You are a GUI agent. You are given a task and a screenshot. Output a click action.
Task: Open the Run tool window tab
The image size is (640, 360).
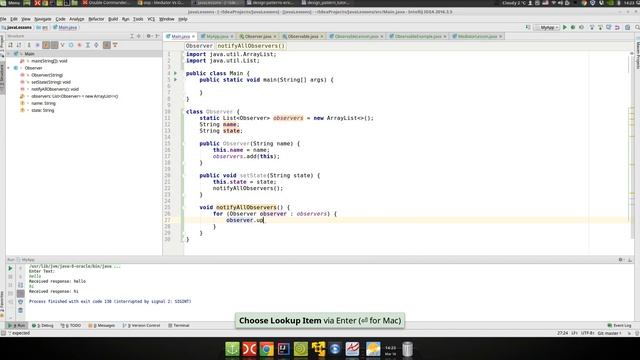coord(17,326)
